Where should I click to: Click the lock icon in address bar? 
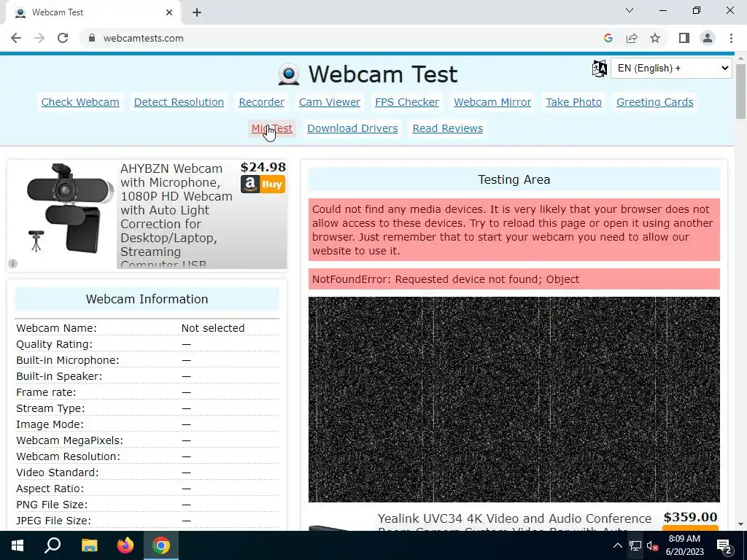[x=92, y=38]
